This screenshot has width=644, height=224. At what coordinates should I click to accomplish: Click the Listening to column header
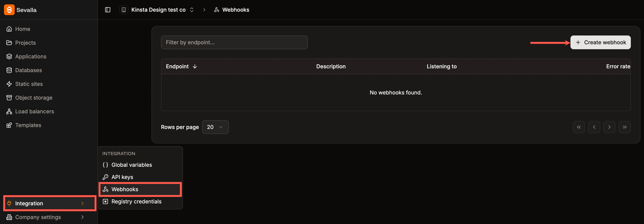[x=442, y=66]
